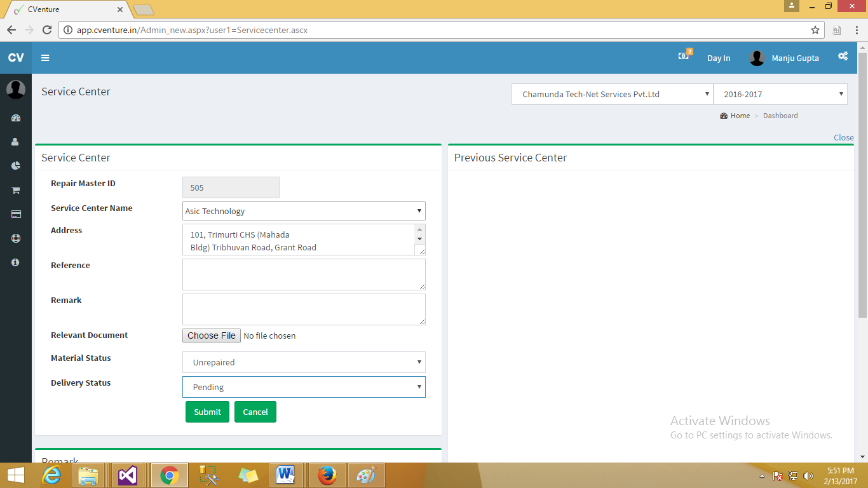This screenshot has width=868, height=488.
Task: Click the volume icon in system tray
Action: 808,476
